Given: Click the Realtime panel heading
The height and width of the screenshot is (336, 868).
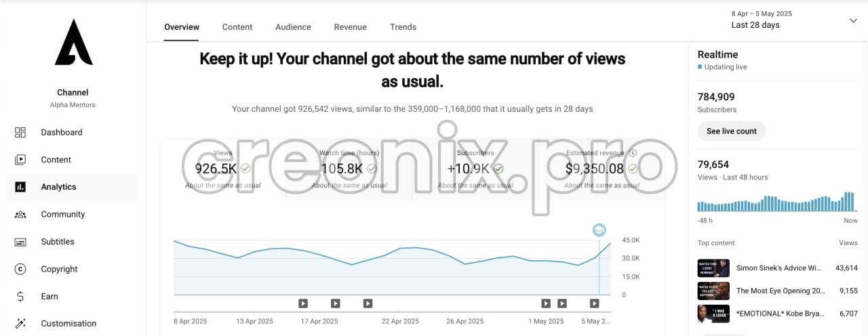Looking at the screenshot, I should 717,55.
